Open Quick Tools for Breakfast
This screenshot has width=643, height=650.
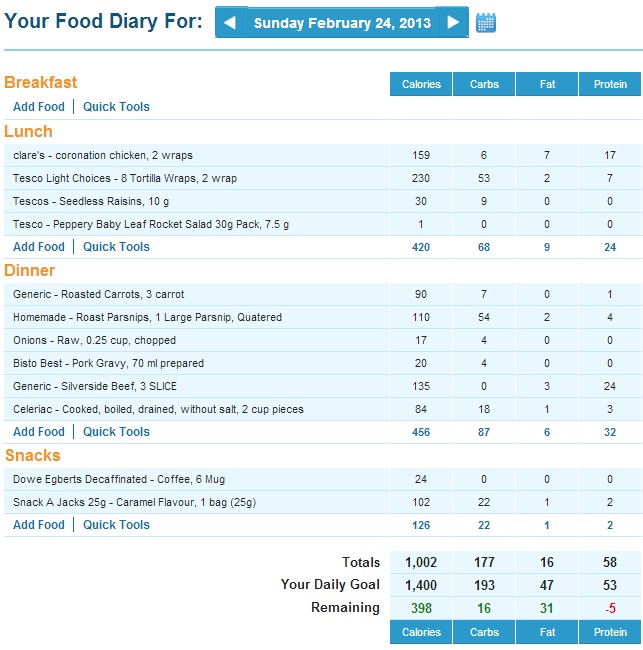click(116, 107)
